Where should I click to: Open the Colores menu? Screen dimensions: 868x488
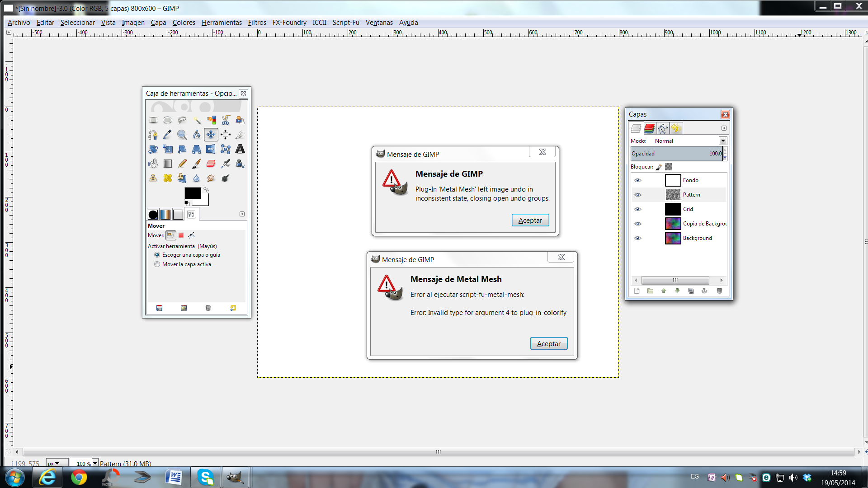click(184, 23)
